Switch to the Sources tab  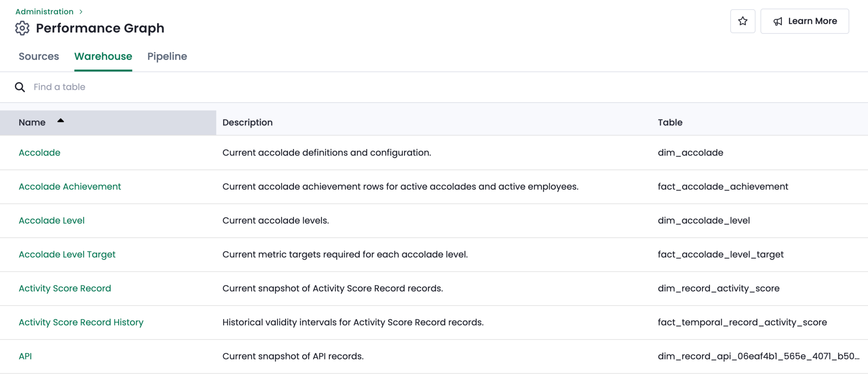(39, 56)
